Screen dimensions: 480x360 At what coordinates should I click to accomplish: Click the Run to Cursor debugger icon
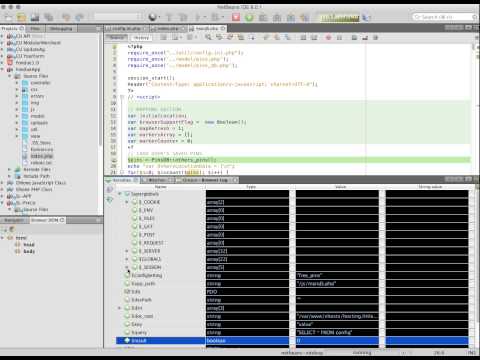(304, 17)
